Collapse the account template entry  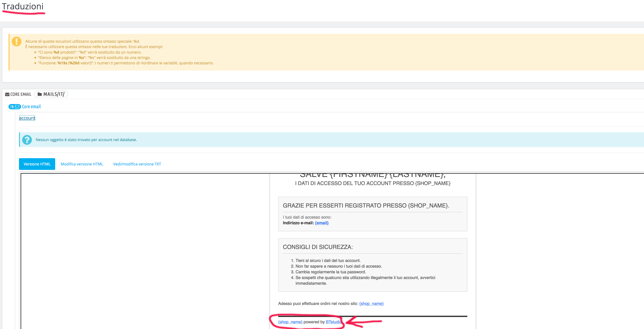coord(27,118)
